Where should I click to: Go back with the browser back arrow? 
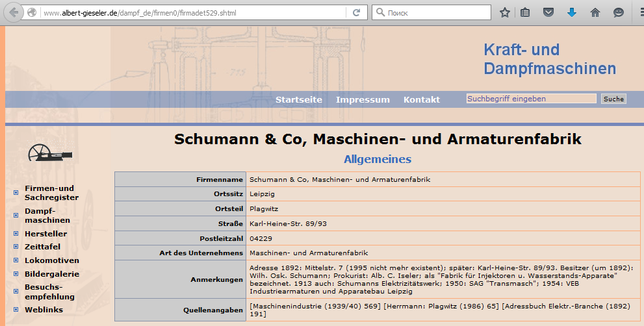[14, 13]
